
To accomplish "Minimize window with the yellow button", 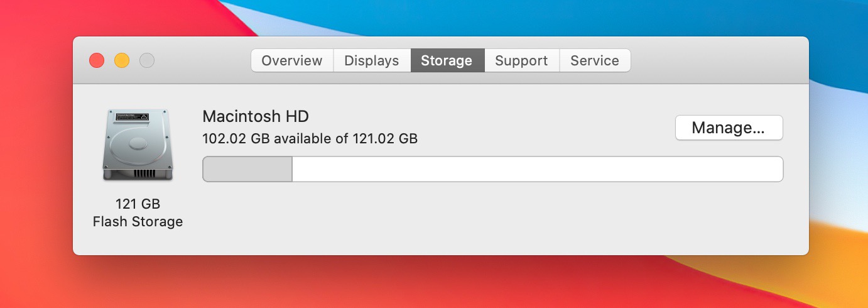I will 122,60.
